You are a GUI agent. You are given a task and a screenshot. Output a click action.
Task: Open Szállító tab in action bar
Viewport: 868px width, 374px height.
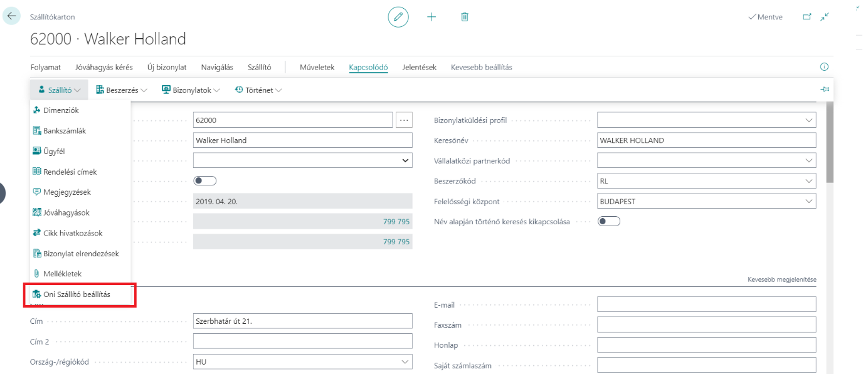[x=259, y=67]
